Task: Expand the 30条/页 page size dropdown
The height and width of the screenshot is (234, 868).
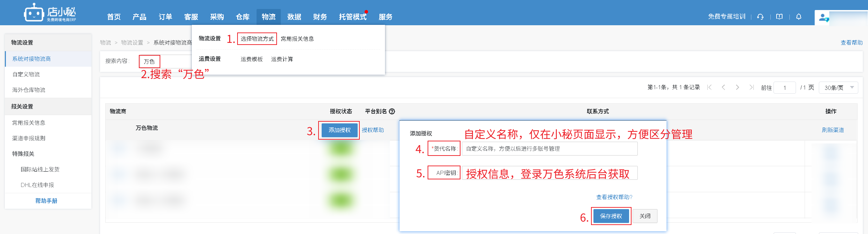Action: (x=838, y=88)
